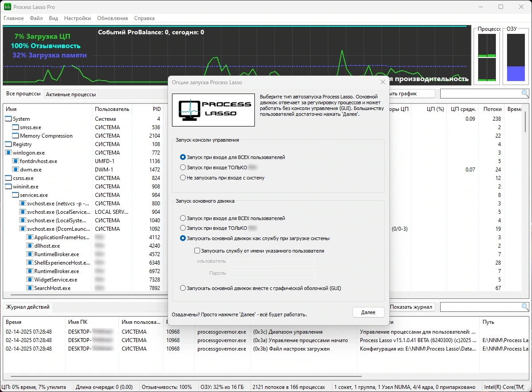532x392 pixels.
Task: Switch to Активные процессы tab
Action: point(71,94)
